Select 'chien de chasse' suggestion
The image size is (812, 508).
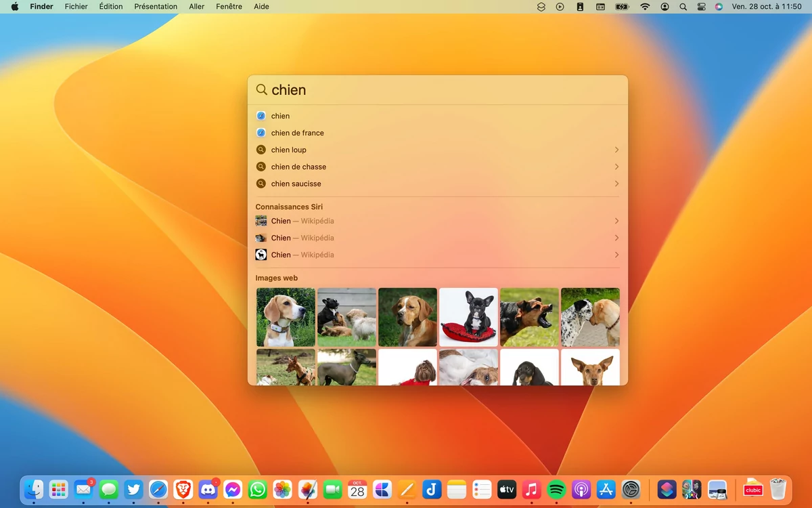(x=438, y=167)
